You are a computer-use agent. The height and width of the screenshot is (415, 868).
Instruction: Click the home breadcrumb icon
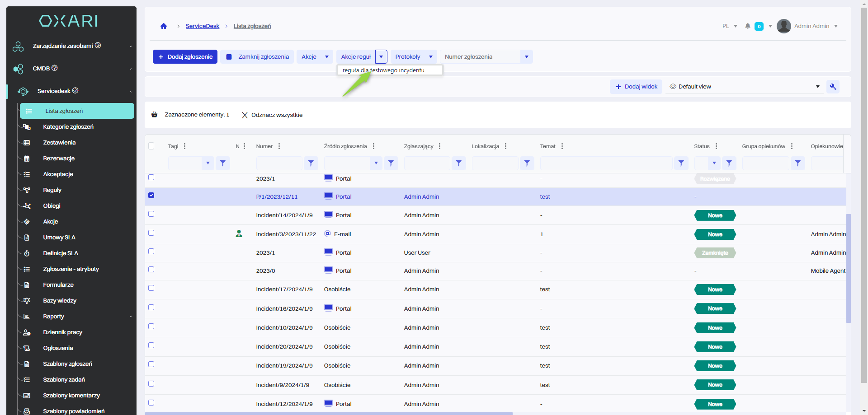coord(164,26)
